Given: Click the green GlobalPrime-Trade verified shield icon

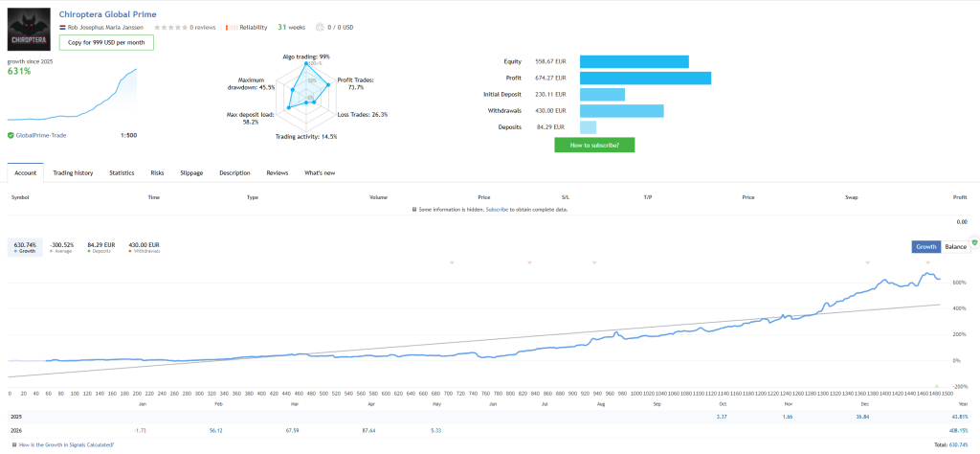Looking at the screenshot, I should click(x=11, y=135).
